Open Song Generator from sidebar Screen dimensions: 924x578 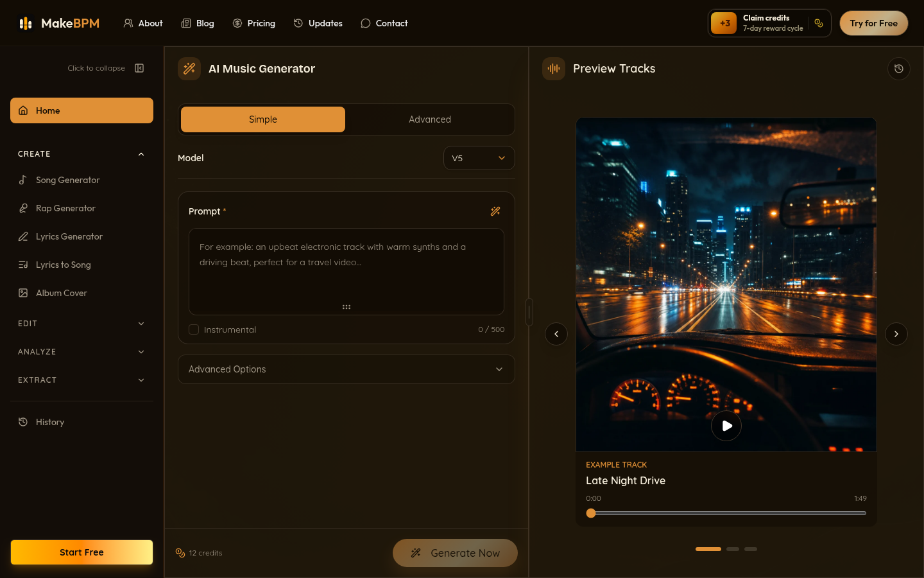pyautogui.click(x=81, y=180)
